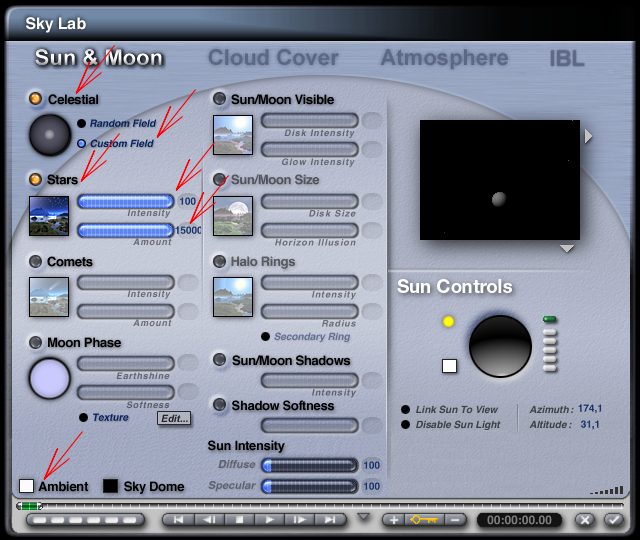Enable the Moon Phase option
The width and height of the screenshot is (640, 540).
pyautogui.click(x=36, y=342)
